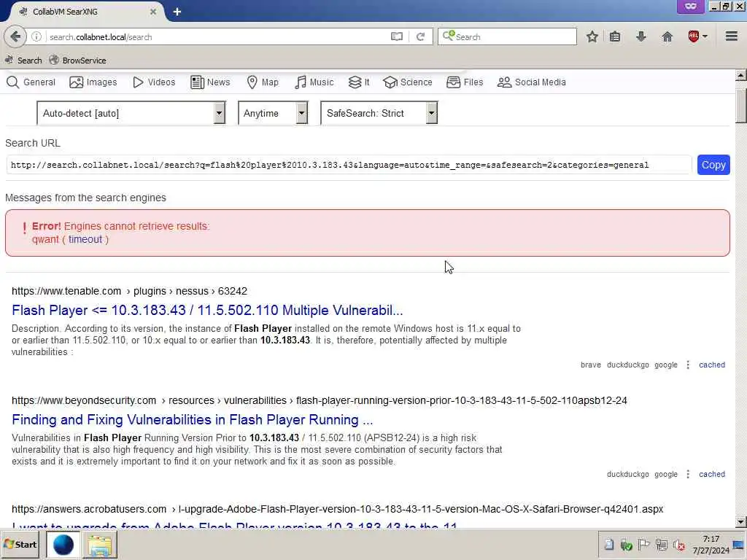This screenshot has width=747, height=560.
Task: Click the vertical scrollbar thumb
Action: [x=740, y=106]
